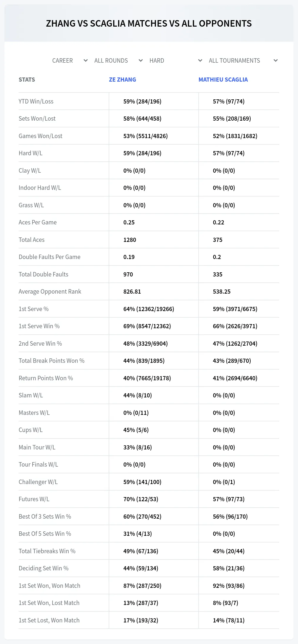
Task: Open the MATHIEU SCAGLIA player link
Action: coord(223,80)
